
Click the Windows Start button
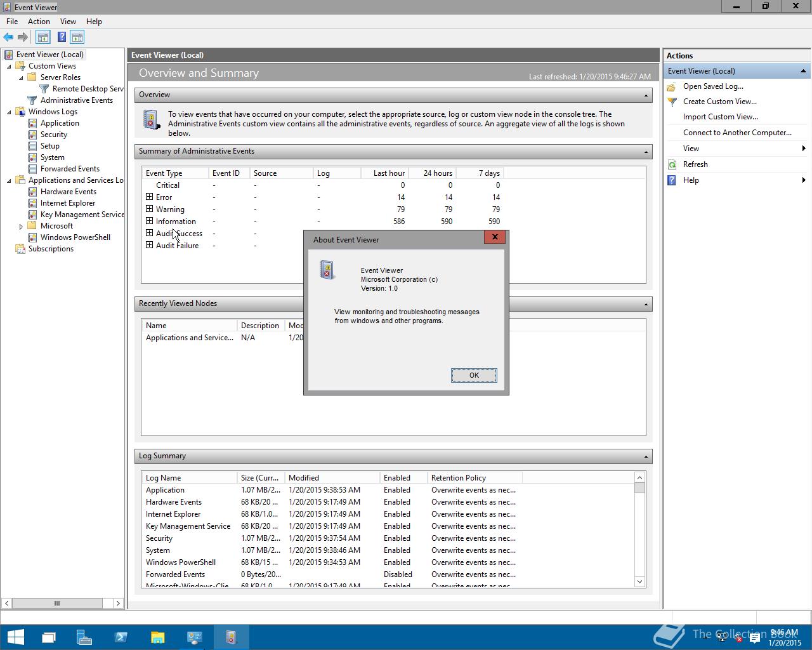click(15, 637)
